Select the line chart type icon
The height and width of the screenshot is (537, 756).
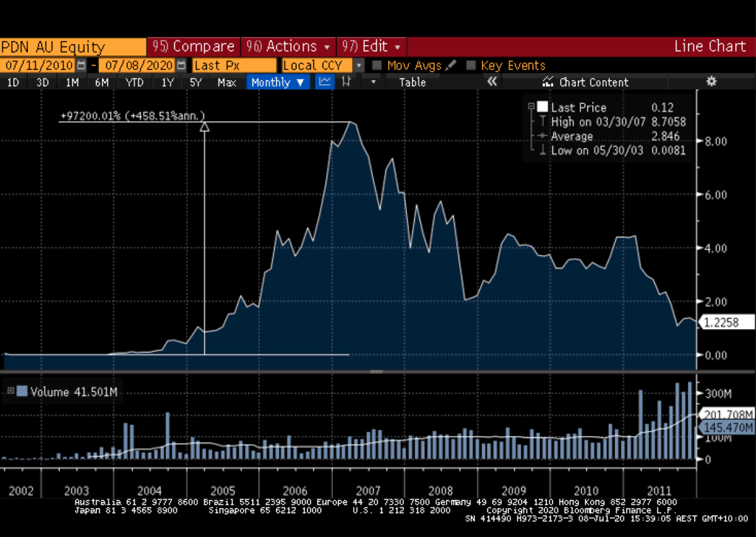tap(325, 82)
